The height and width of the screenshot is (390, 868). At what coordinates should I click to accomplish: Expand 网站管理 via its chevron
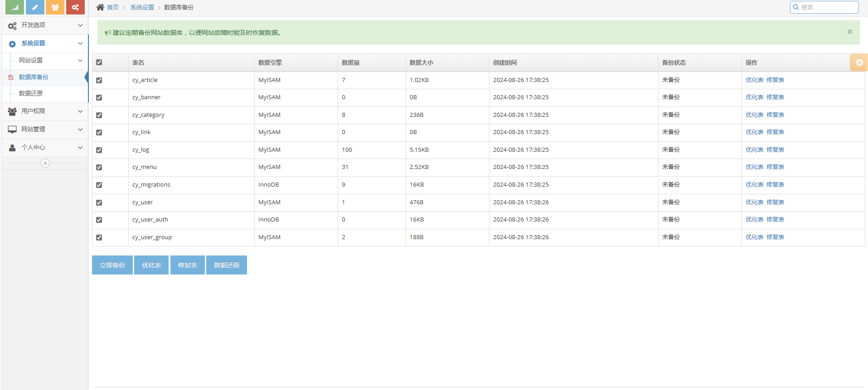(x=80, y=129)
